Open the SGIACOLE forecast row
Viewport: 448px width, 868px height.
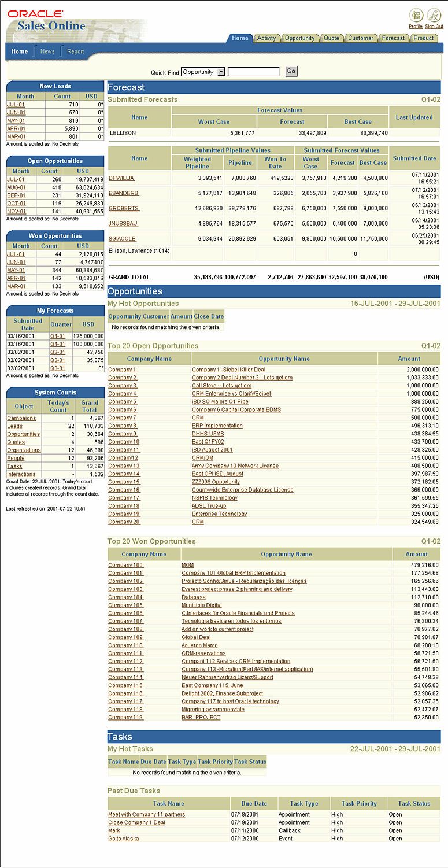(x=123, y=238)
